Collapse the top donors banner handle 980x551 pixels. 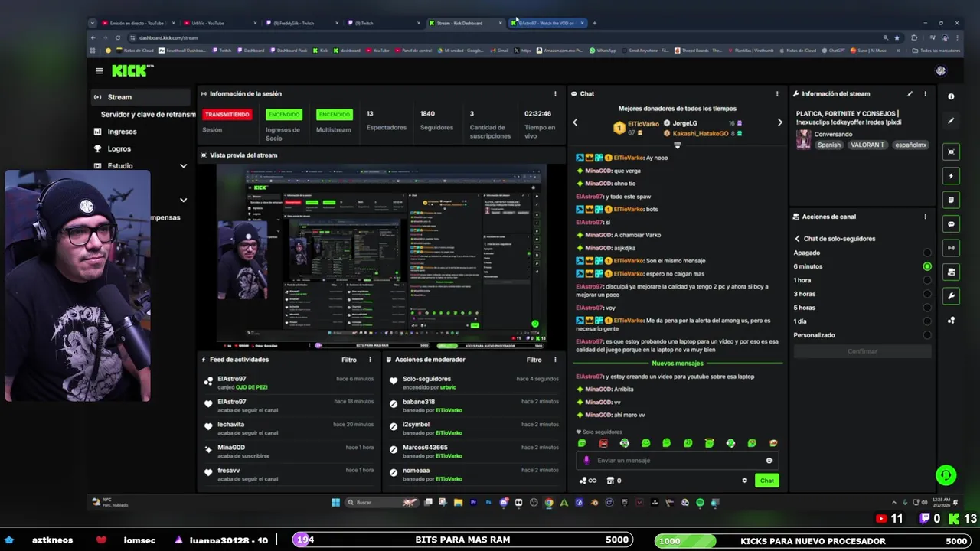coord(677,145)
